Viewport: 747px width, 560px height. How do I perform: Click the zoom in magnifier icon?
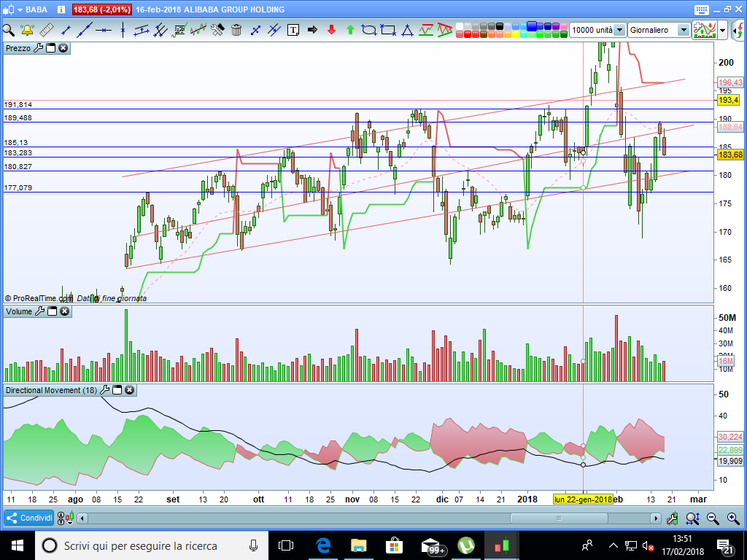click(x=733, y=518)
